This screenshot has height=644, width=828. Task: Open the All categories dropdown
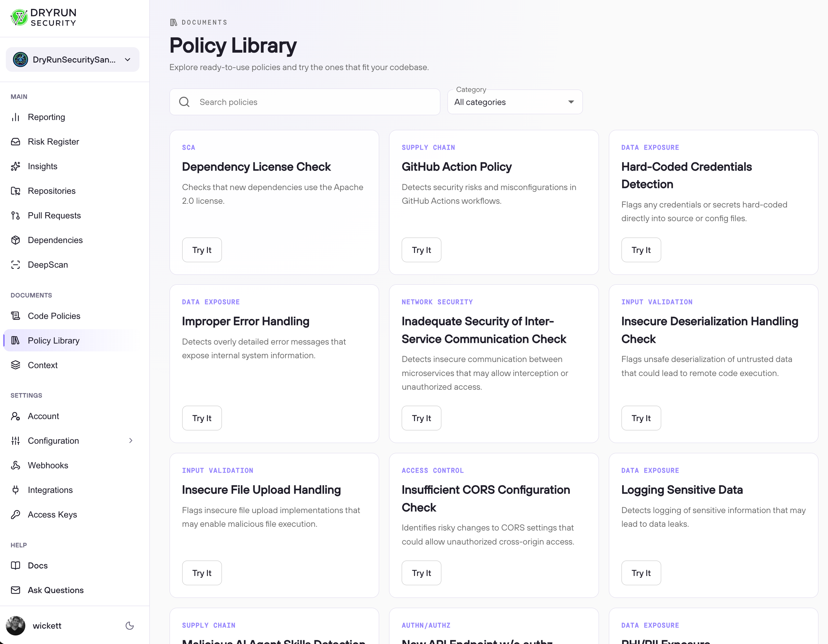[x=515, y=102]
